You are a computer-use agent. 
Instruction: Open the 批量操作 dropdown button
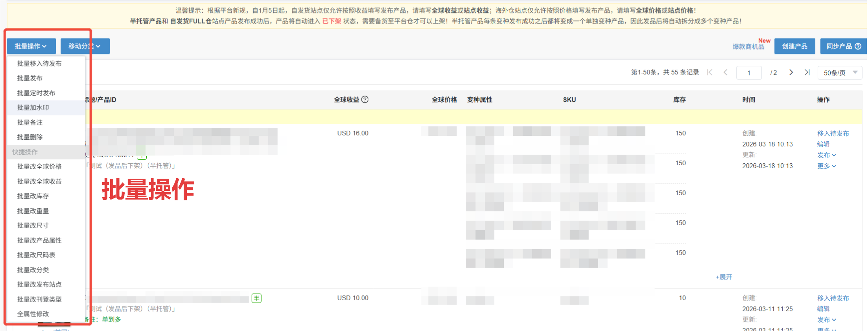tap(31, 46)
